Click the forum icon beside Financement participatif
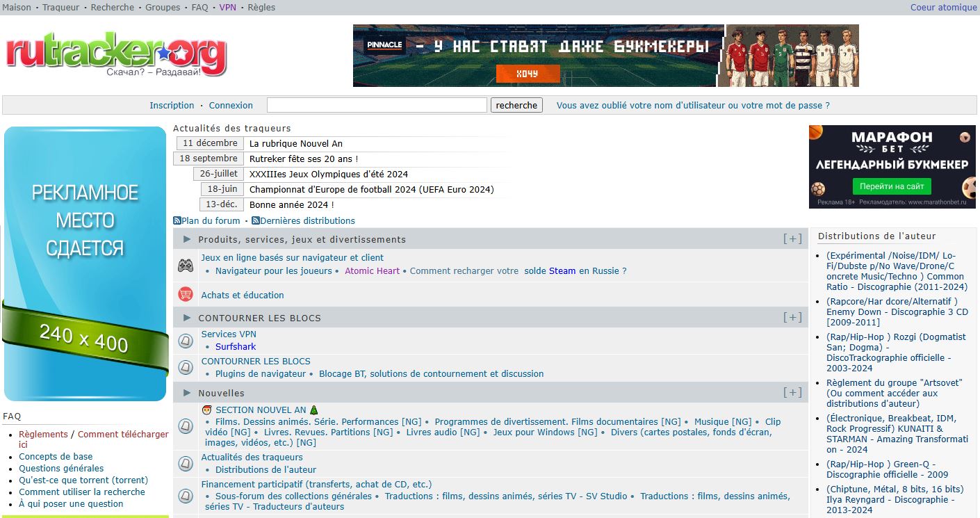980x518 pixels. 186,495
